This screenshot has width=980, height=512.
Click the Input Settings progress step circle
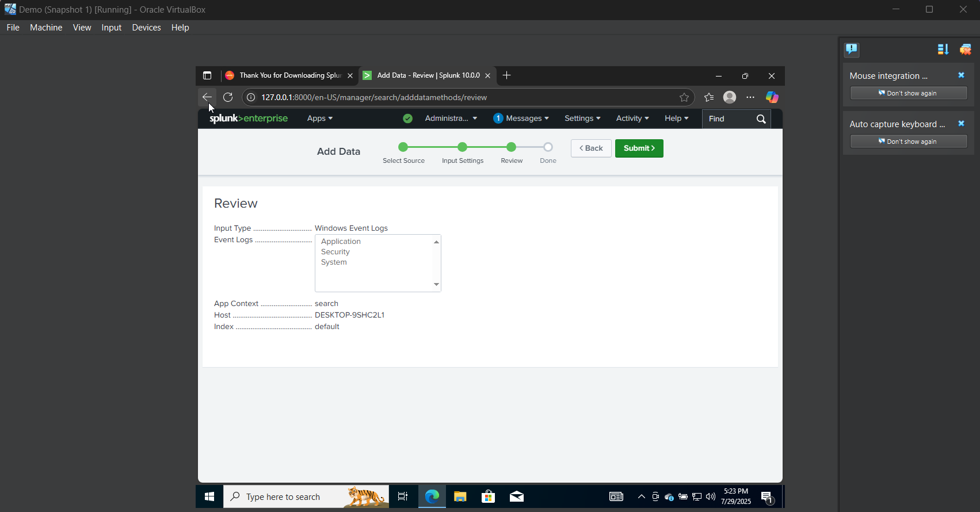pyautogui.click(x=463, y=147)
